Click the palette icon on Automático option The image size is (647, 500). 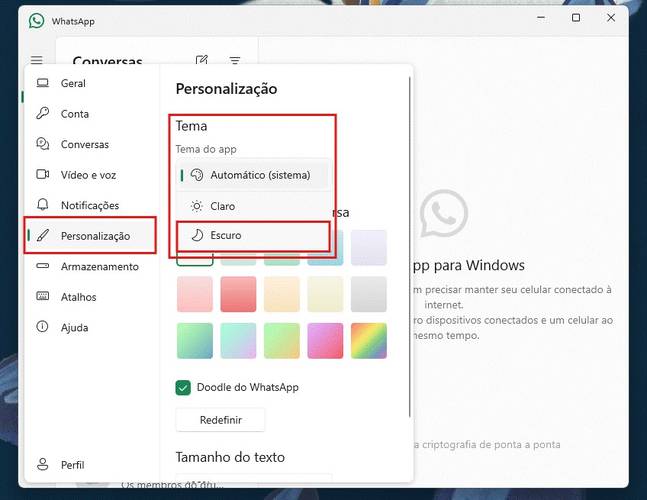[197, 175]
